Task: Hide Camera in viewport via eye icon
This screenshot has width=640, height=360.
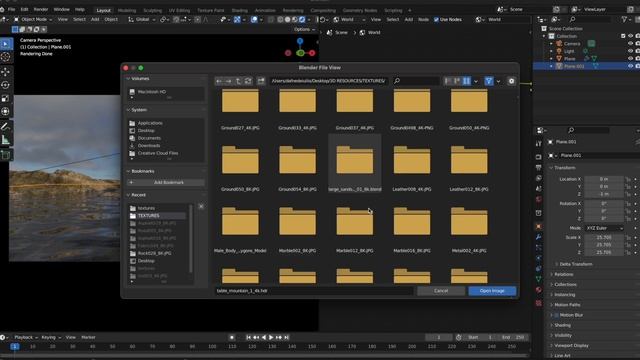Action: tap(630, 44)
